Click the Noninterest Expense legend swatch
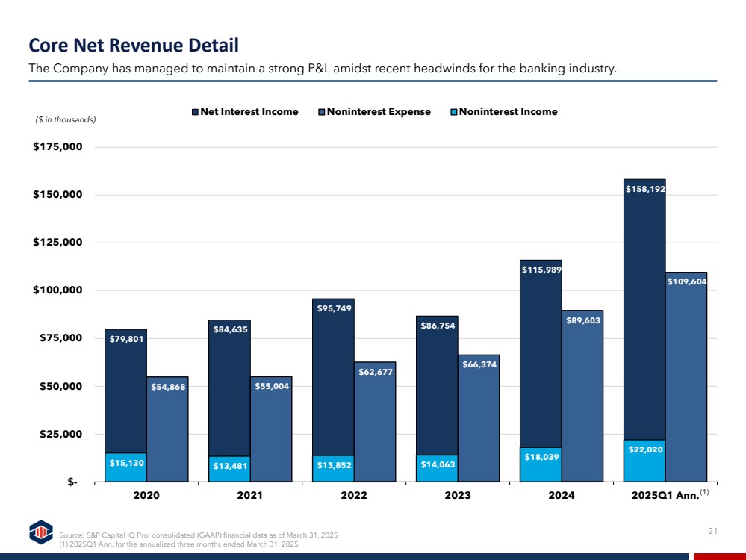This screenshot has width=746, height=560. pyautogui.click(x=322, y=112)
